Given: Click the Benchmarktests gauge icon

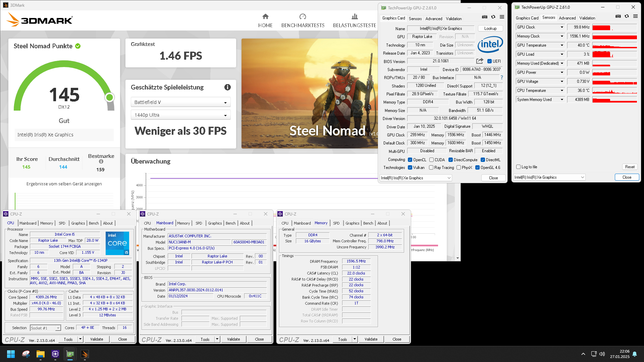Looking at the screenshot, I should tap(303, 16).
